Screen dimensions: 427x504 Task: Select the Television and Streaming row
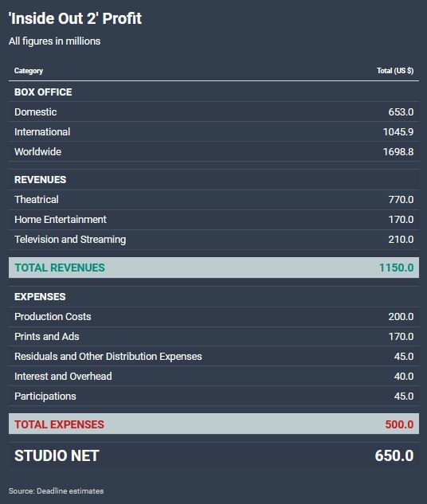pyautogui.click(x=213, y=240)
